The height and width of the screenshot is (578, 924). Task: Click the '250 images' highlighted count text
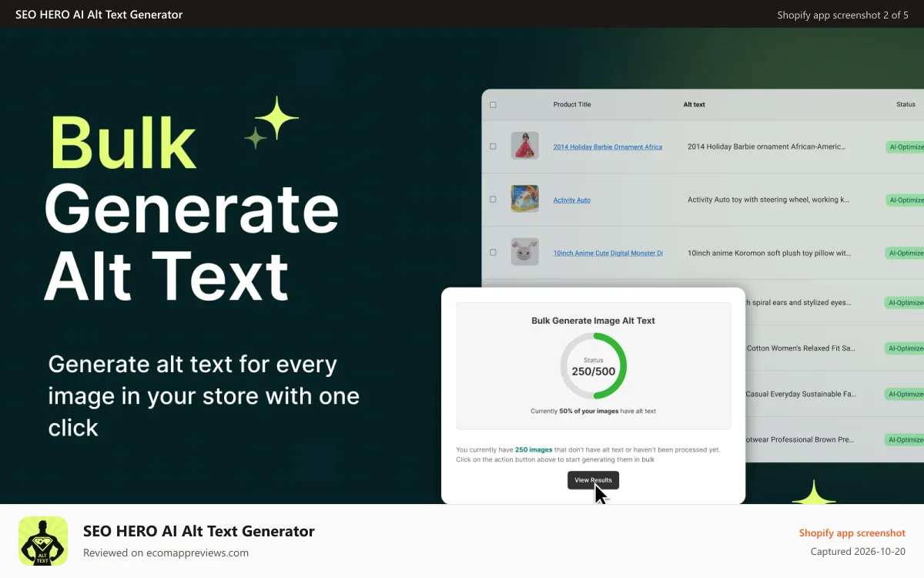click(534, 450)
